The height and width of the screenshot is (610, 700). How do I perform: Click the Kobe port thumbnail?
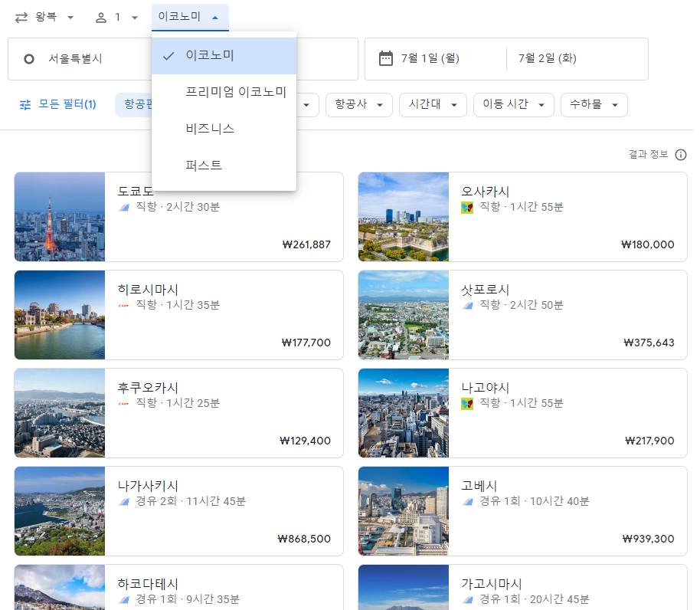coord(404,511)
